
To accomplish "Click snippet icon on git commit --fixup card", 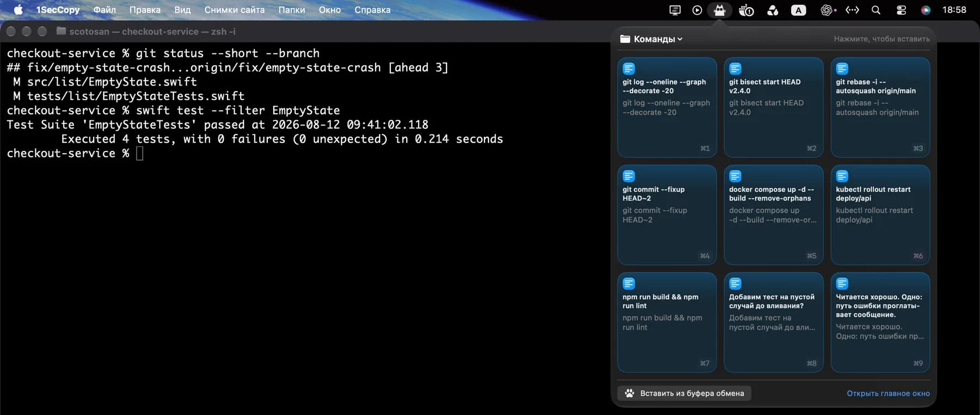I will (629, 176).
